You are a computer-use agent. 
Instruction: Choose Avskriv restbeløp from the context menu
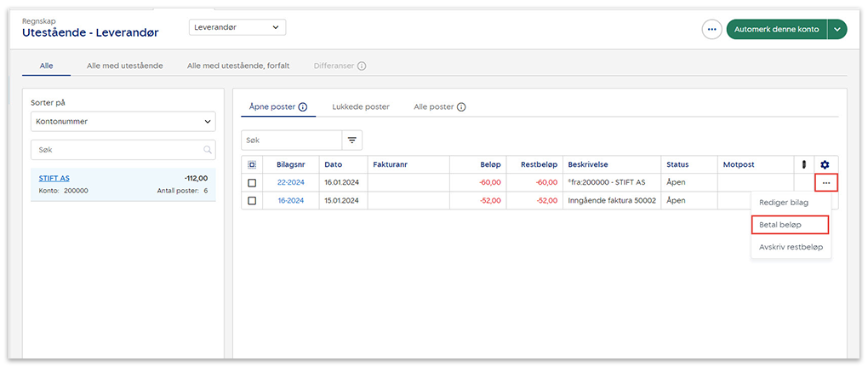(x=791, y=247)
